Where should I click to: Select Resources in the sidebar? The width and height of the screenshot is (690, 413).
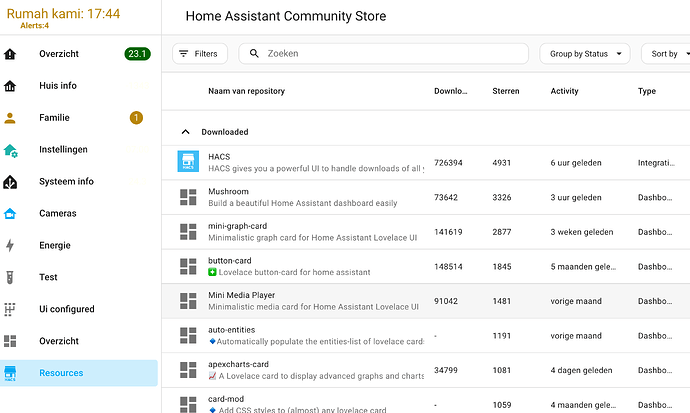click(x=79, y=373)
